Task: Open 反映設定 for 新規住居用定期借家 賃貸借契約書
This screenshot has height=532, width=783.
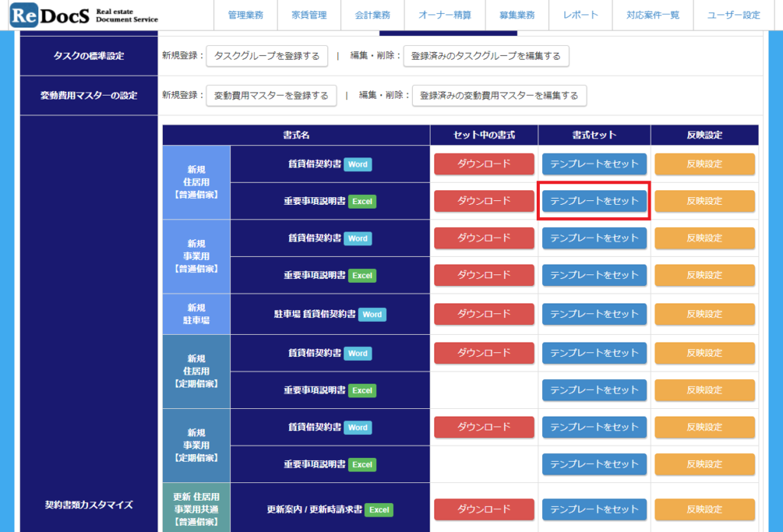Action: pyautogui.click(x=704, y=353)
